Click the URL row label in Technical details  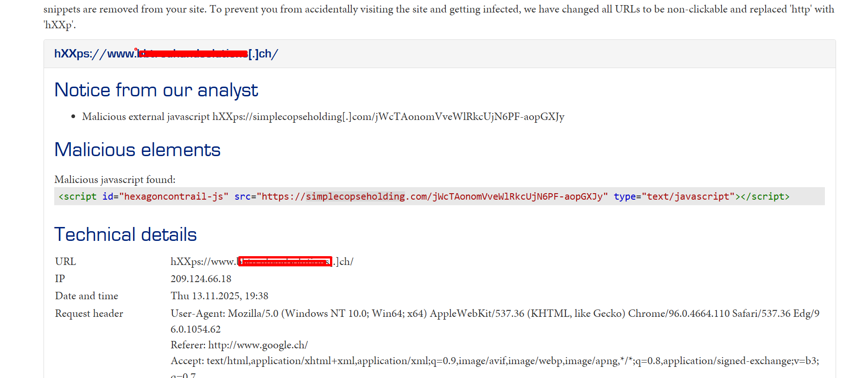(x=65, y=262)
